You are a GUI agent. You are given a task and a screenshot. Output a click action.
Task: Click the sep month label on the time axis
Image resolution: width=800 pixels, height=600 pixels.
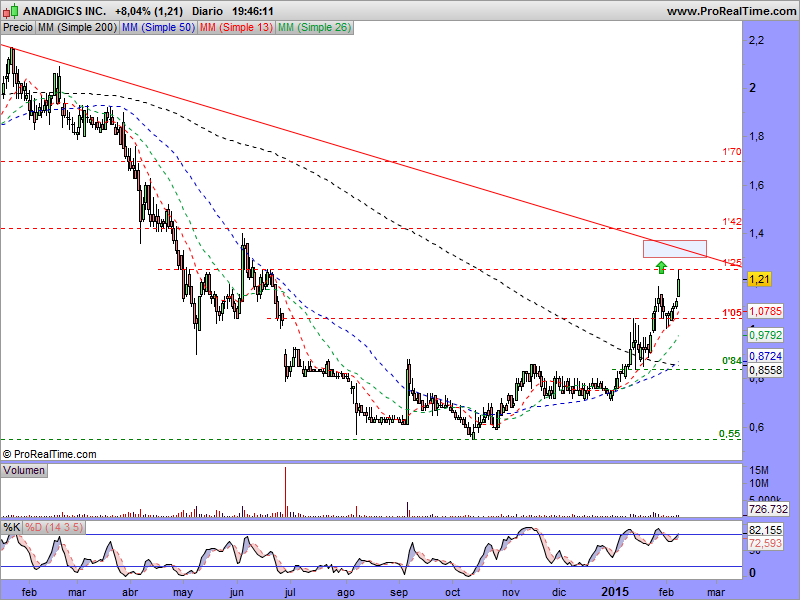[399, 592]
